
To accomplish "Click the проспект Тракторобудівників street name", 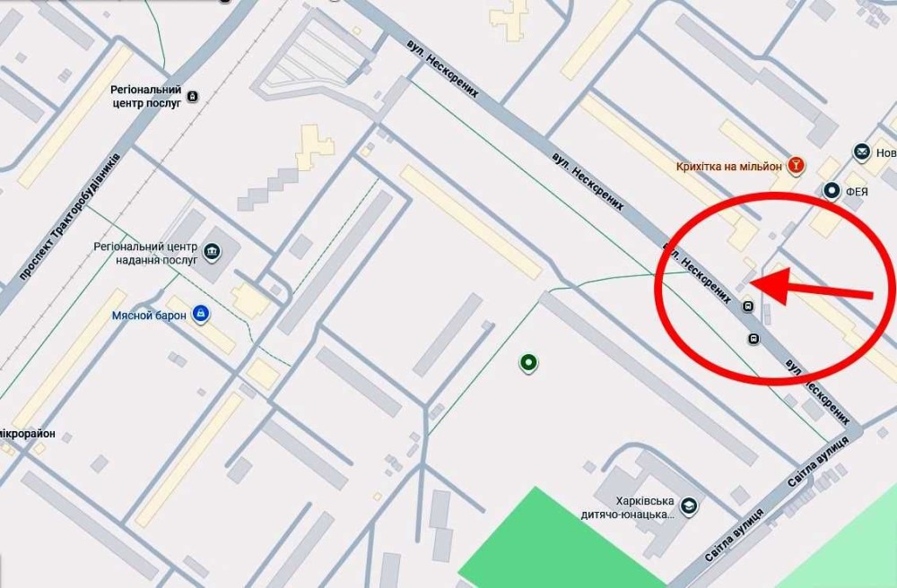I will click(69, 216).
